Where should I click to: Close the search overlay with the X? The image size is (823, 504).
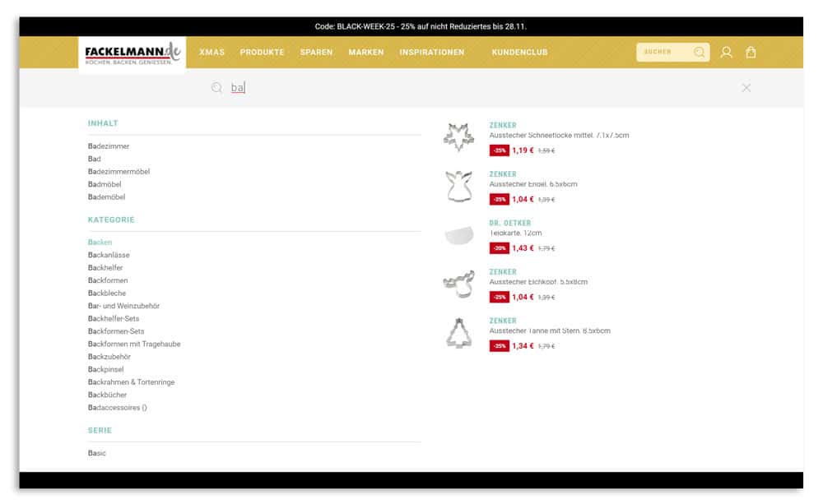[x=746, y=88]
